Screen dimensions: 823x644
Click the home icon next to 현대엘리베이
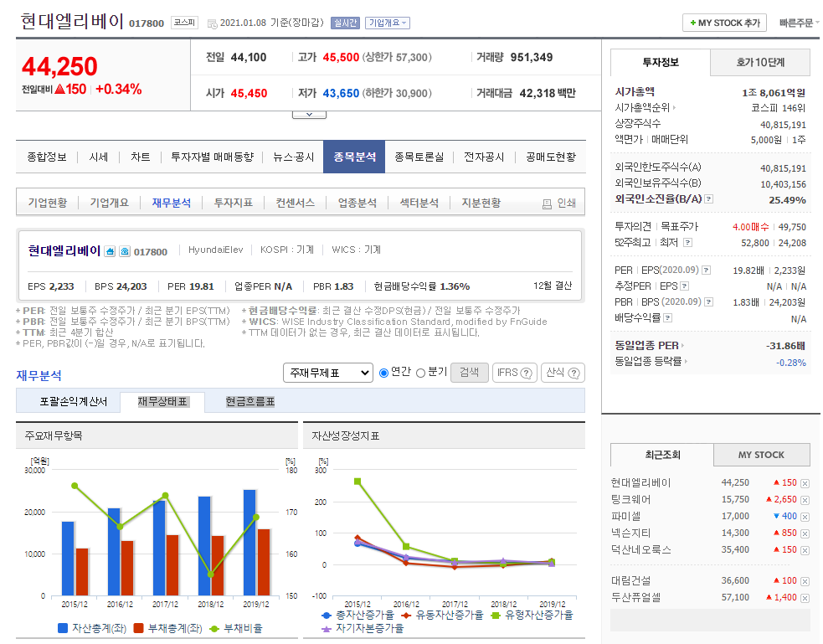(110, 251)
